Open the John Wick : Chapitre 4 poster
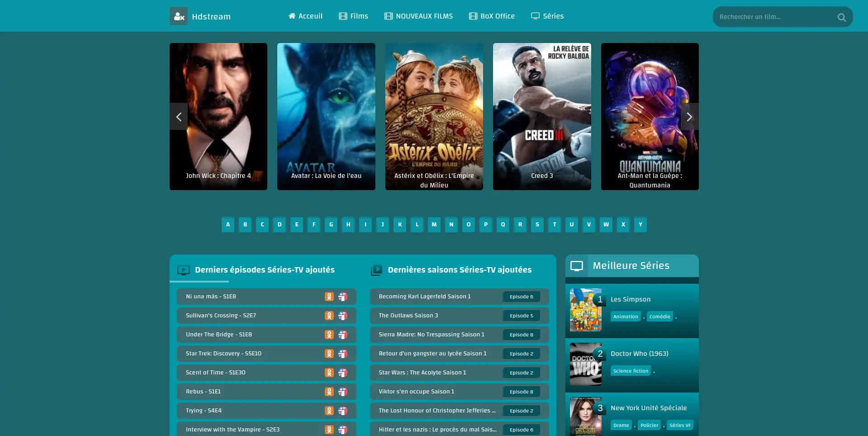 pyautogui.click(x=218, y=116)
